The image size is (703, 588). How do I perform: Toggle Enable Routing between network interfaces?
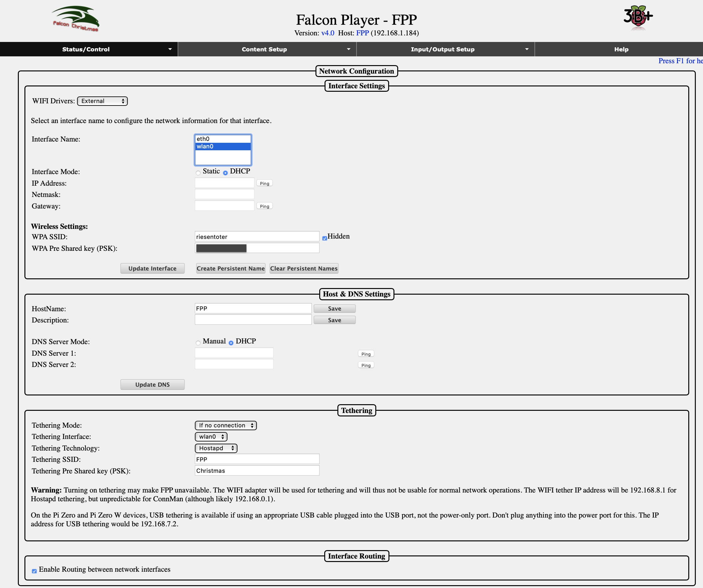tap(34, 571)
